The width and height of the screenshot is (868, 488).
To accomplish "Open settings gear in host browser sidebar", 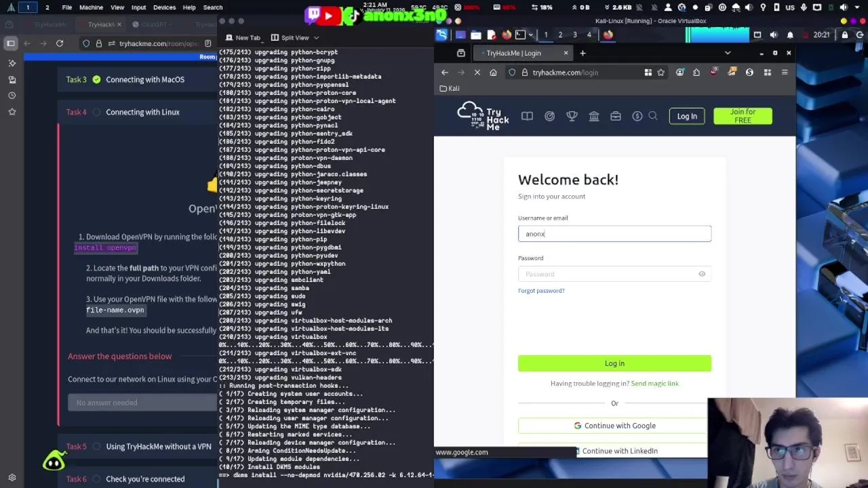I will tap(12, 477).
